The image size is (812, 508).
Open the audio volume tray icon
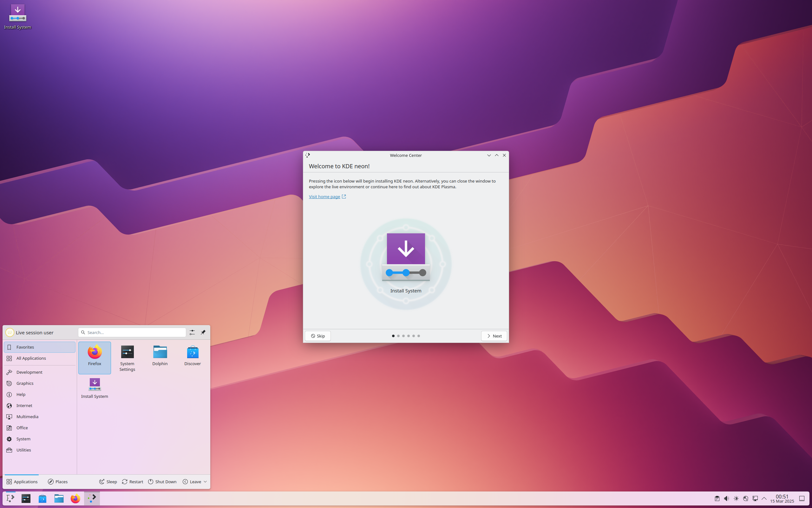726,498
